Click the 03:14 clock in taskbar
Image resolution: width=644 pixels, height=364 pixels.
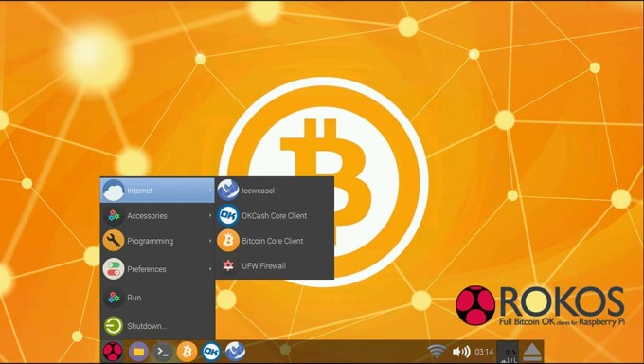point(484,352)
